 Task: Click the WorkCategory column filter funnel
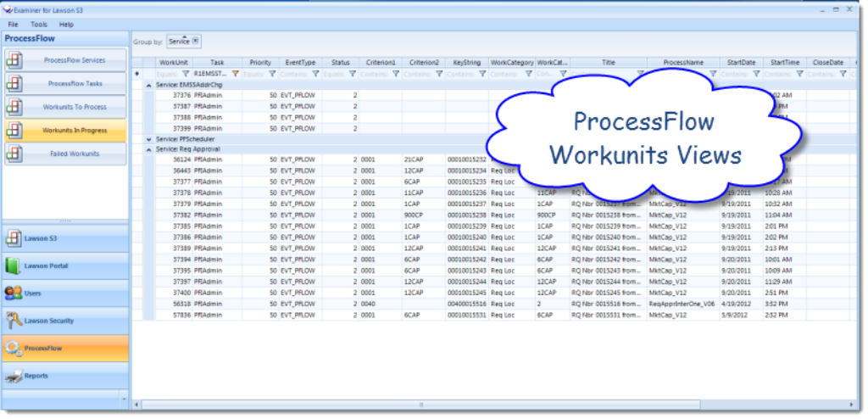click(x=528, y=73)
